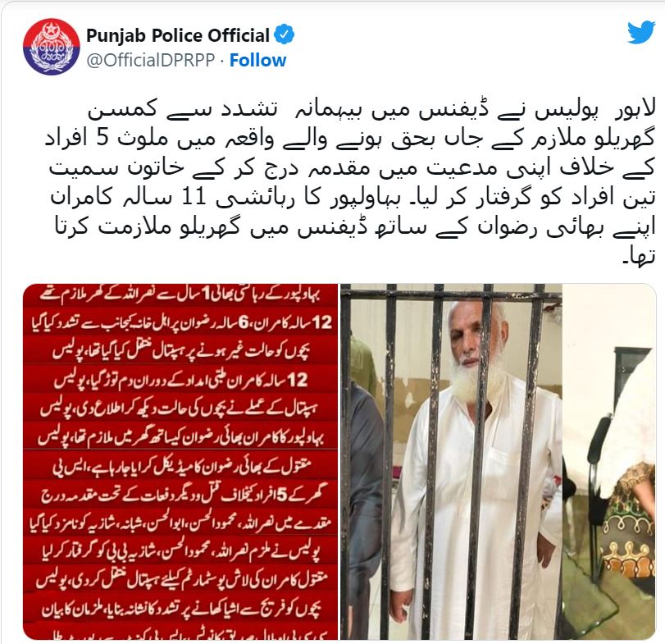Select headline گھر کے 5 افراد کیخلاف قتل

[181, 495]
